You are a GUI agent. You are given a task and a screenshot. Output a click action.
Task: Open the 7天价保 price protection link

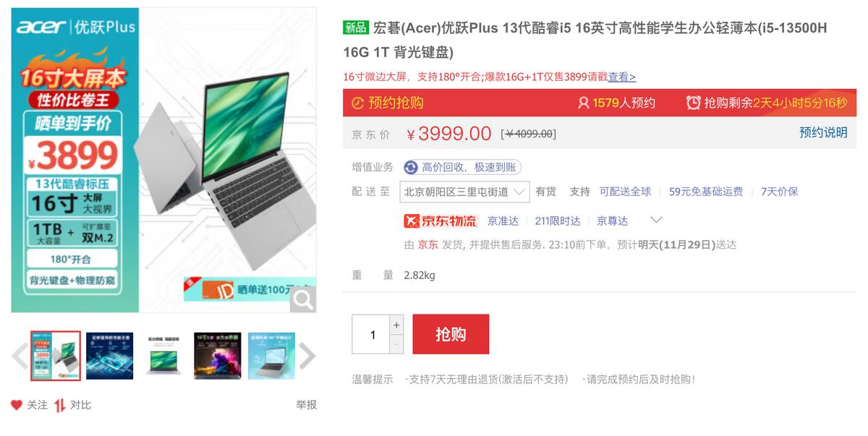point(780,192)
